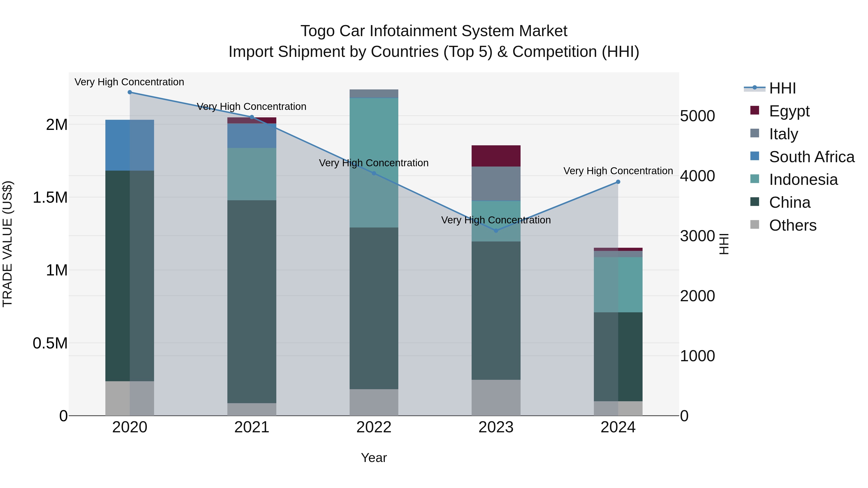The height and width of the screenshot is (488, 868).
Task: Click the 'Year' x-axis title
Action: [x=374, y=458]
